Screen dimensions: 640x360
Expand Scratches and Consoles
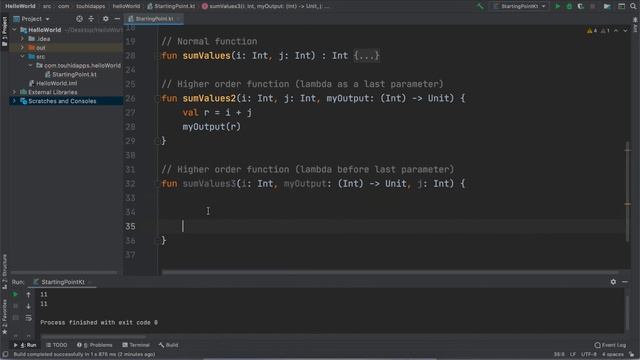tap(15, 101)
